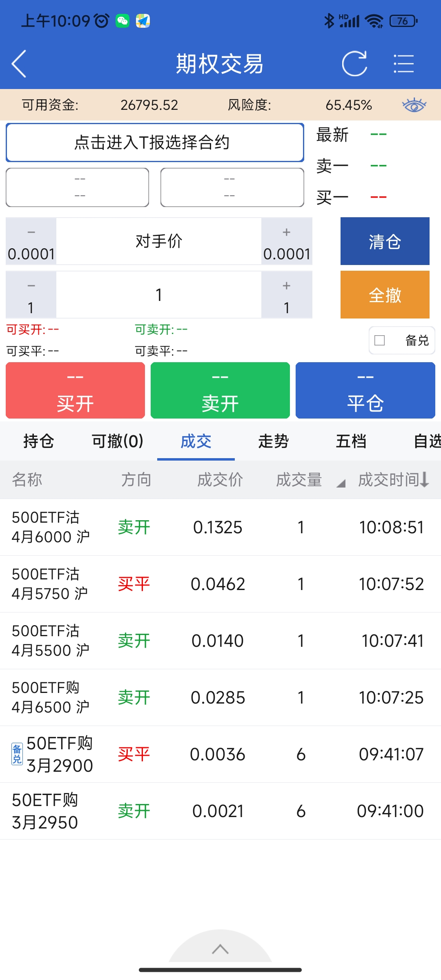
Task: Decrease price by 0.0001
Action: pos(31,241)
